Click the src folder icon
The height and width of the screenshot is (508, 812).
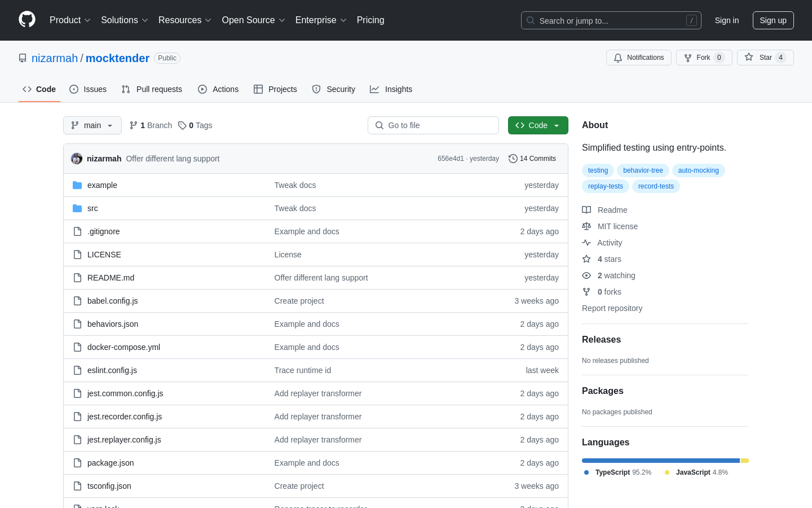pos(77,208)
